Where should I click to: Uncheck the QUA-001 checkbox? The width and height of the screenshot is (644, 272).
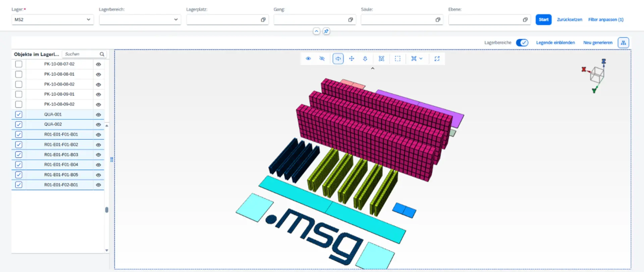19,115
